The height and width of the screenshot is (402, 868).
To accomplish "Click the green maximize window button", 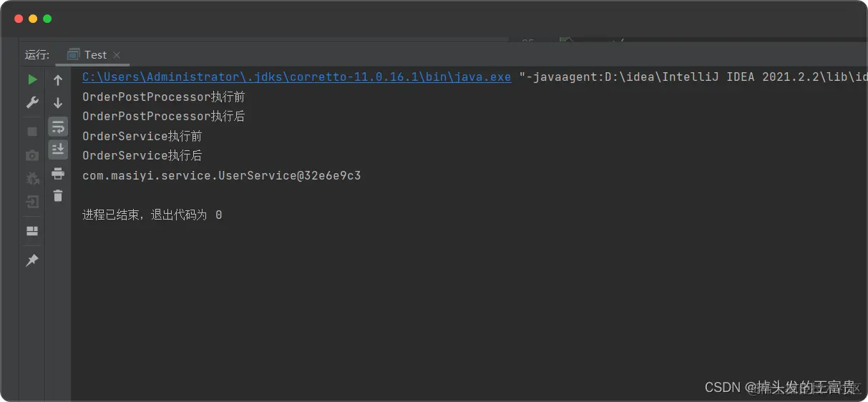I will [x=47, y=19].
